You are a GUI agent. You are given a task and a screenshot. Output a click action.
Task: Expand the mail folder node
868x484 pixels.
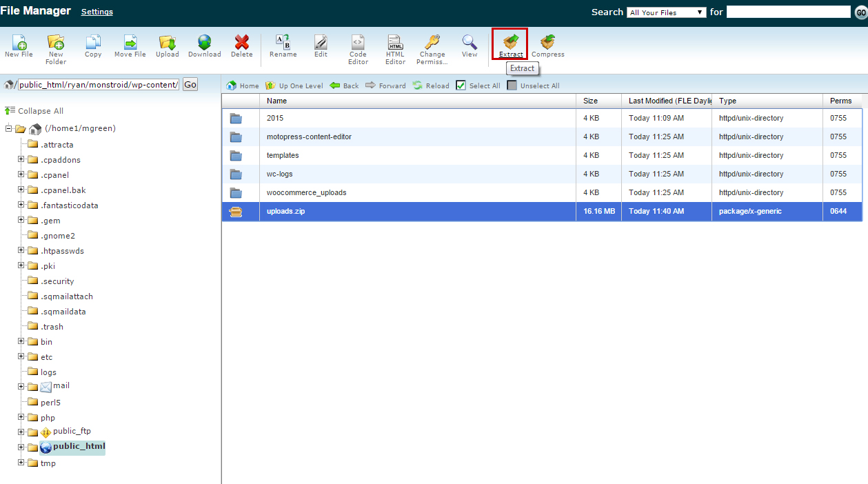(21, 386)
